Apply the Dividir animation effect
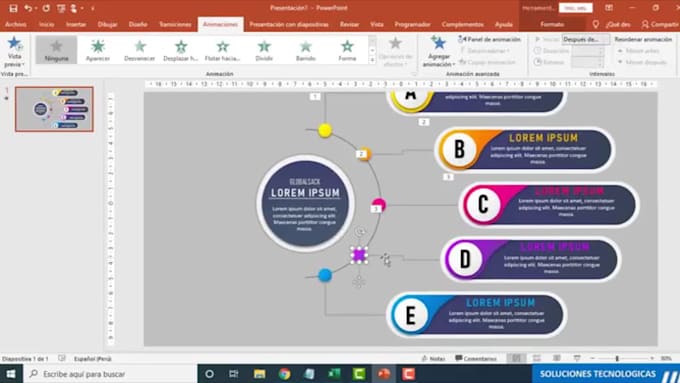Image resolution: width=680 pixels, height=383 pixels. tap(264, 50)
